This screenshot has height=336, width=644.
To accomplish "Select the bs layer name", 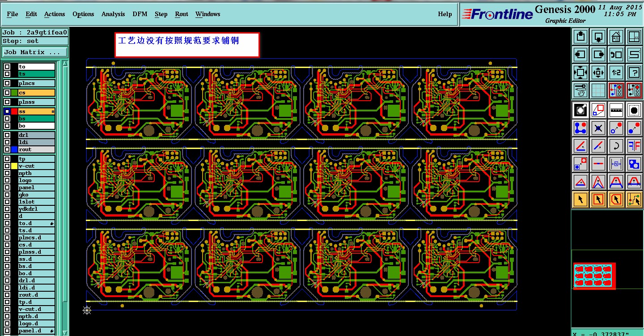I will click(37, 119).
